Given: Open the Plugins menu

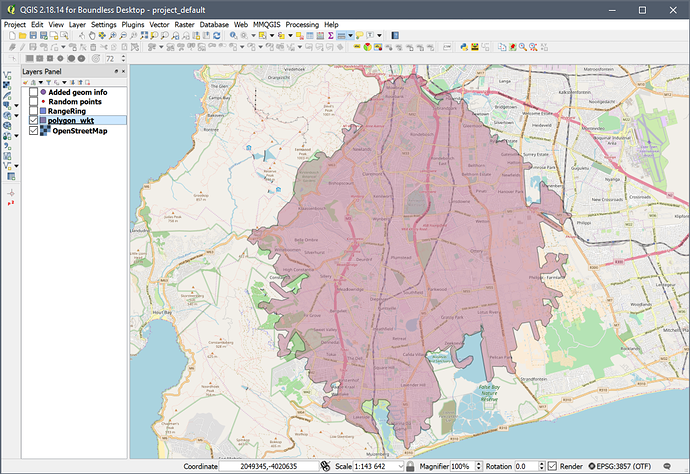Looking at the screenshot, I should (x=133, y=25).
